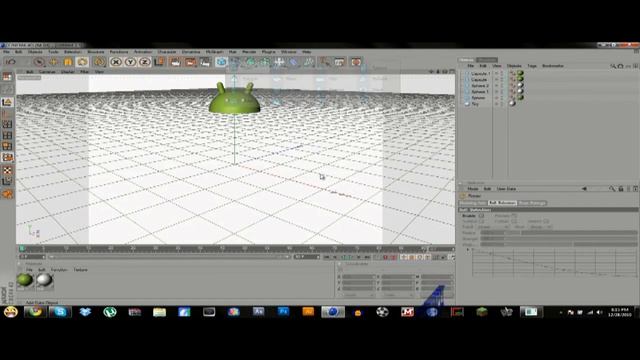Adjust the Radius slider
This screenshot has height=360, width=640.
point(558,233)
